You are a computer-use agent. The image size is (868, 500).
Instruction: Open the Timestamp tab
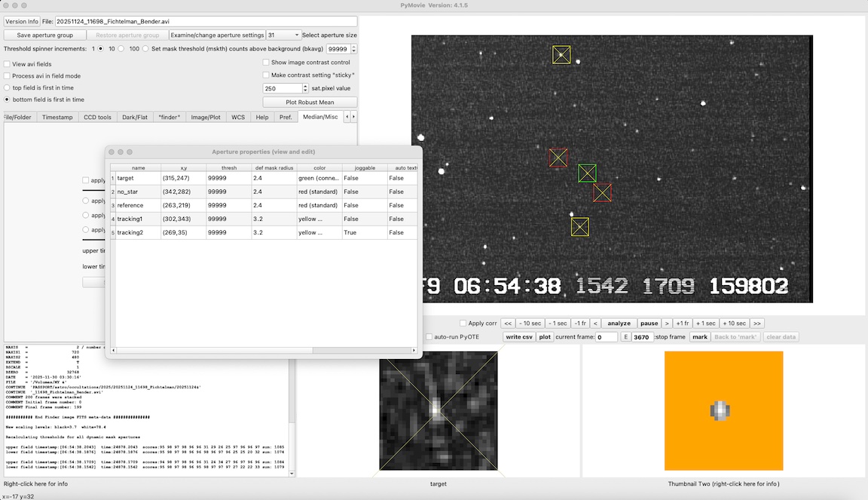tap(57, 117)
